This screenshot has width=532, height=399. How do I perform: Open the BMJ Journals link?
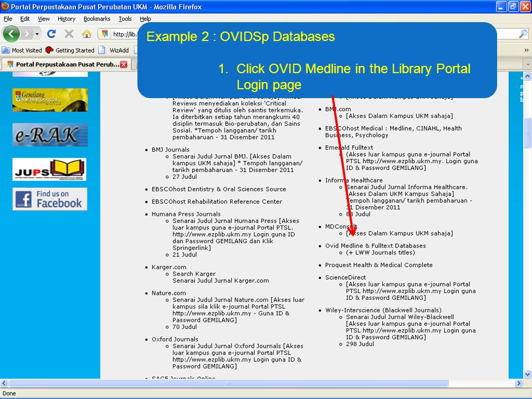(170, 150)
